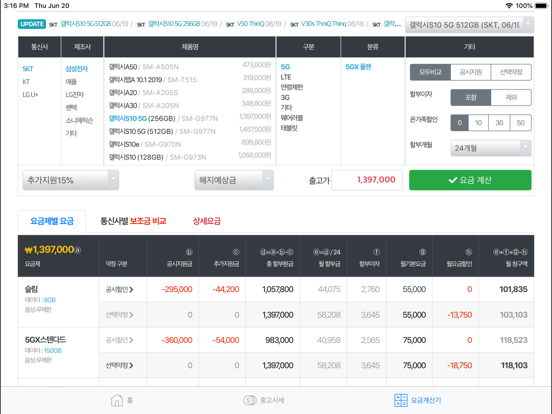This screenshot has height=414, width=552.
Task: Select 연령제한 type
Action: (292, 87)
